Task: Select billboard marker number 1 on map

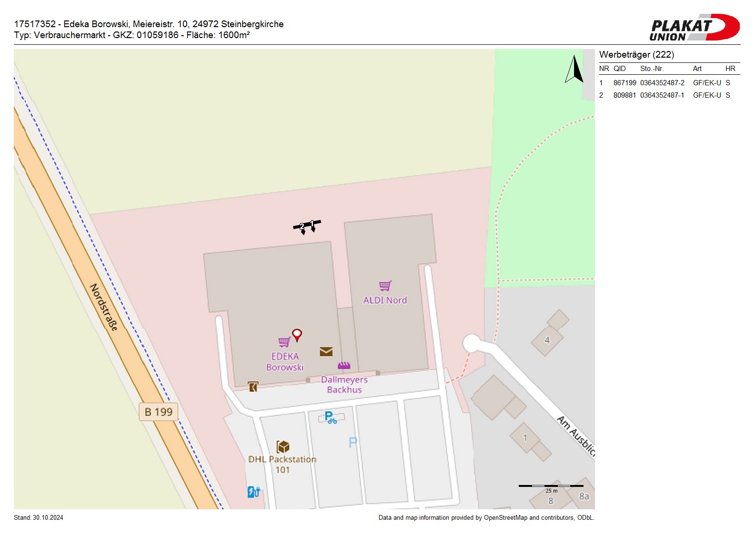Action: pyautogui.click(x=312, y=224)
